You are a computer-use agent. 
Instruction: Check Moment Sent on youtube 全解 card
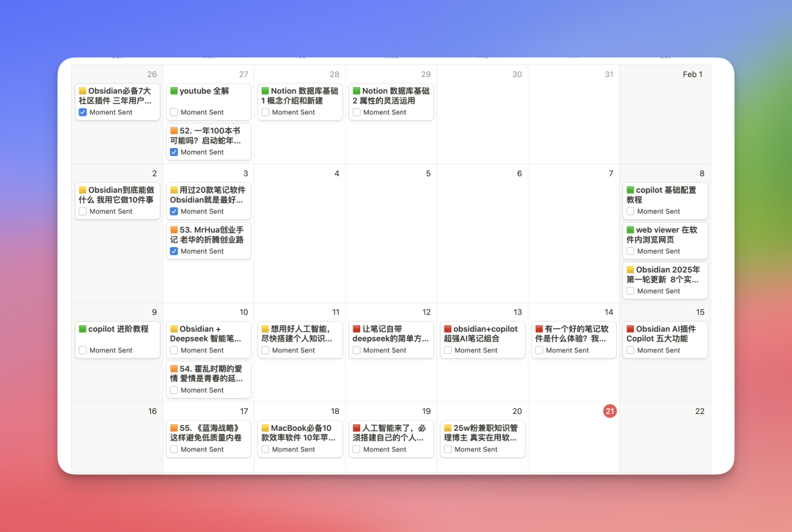coord(174,112)
